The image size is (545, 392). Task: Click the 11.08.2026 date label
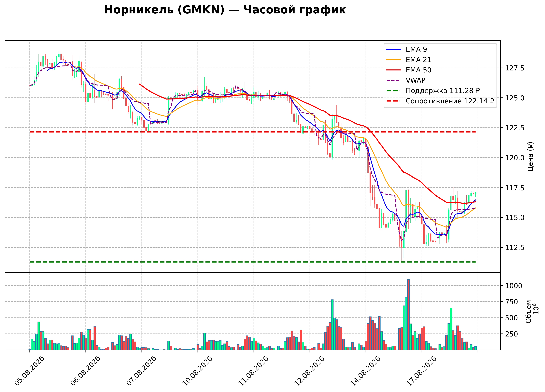pyautogui.click(x=253, y=371)
